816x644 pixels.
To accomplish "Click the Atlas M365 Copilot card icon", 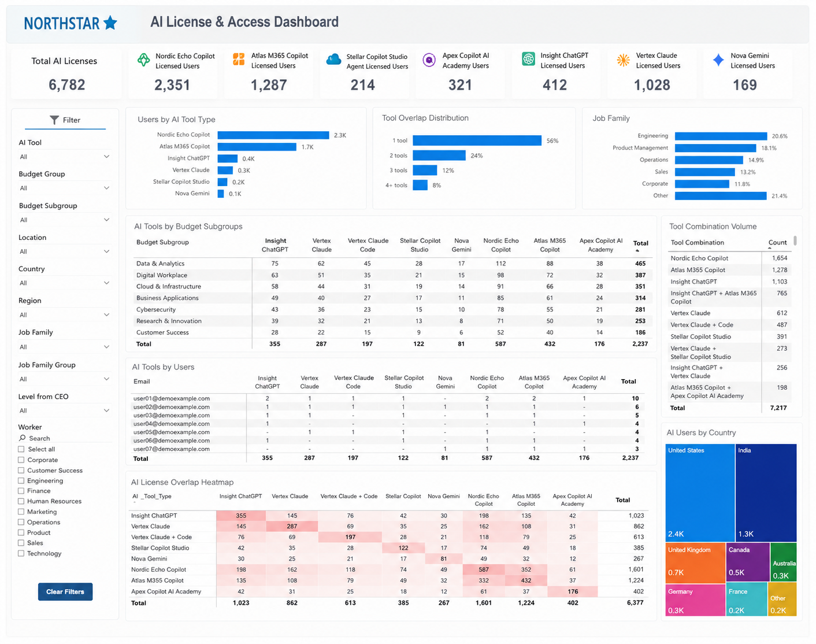I will 239,59.
